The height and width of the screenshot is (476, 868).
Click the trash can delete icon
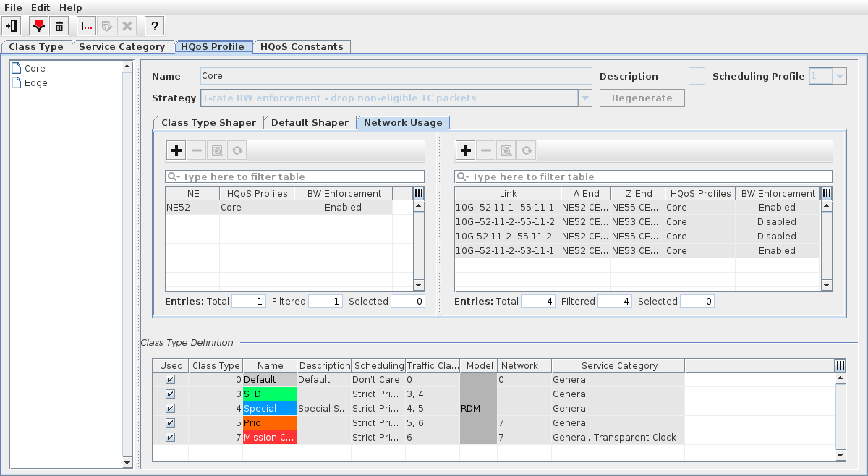coord(59,26)
